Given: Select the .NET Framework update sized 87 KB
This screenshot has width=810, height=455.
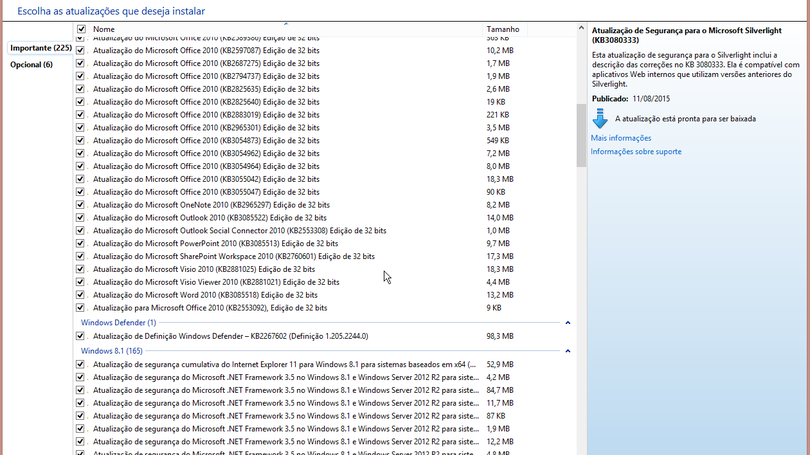Looking at the screenshot, I should (325, 416).
